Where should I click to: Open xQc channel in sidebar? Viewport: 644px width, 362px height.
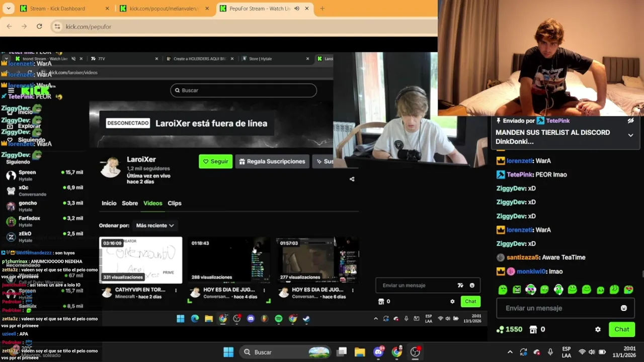coord(44,191)
